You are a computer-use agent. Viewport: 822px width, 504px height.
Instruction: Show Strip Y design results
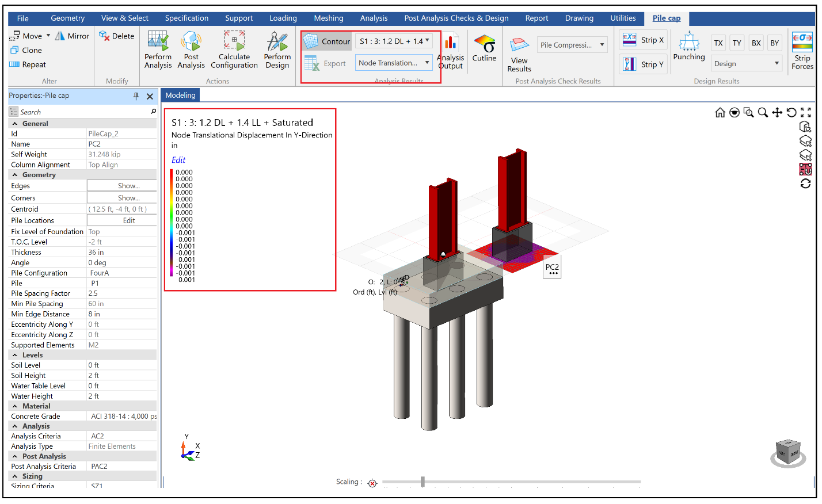644,64
